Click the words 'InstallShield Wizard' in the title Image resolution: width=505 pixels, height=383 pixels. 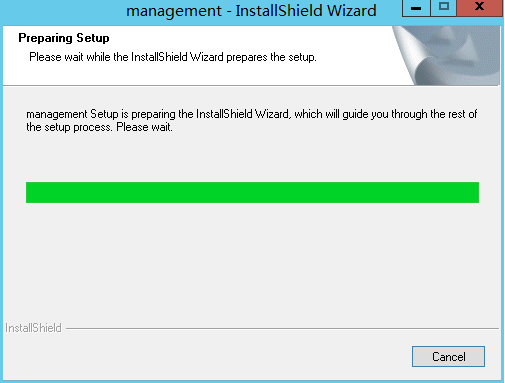pyautogui.click(x=306, y=11)
